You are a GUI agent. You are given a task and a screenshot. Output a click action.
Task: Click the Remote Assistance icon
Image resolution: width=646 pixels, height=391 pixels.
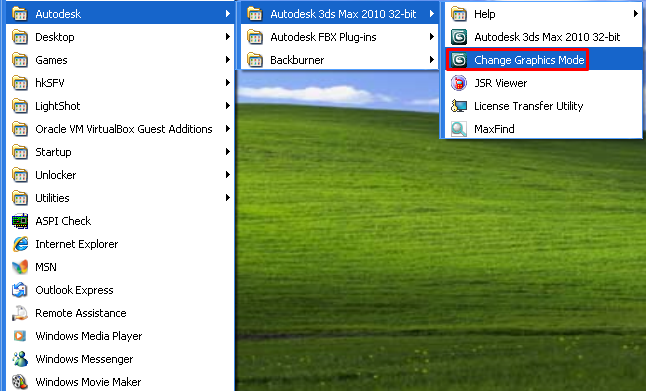[x=20, y=314]
